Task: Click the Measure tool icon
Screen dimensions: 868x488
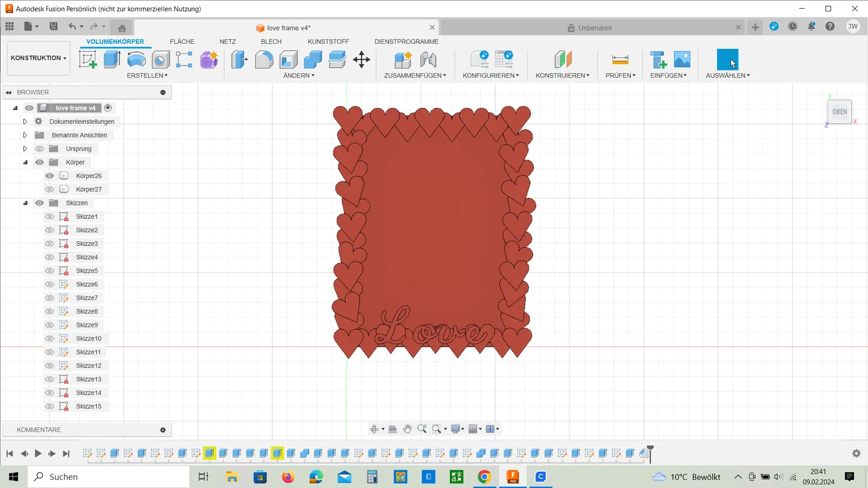Action: click(x=620, y=59)
